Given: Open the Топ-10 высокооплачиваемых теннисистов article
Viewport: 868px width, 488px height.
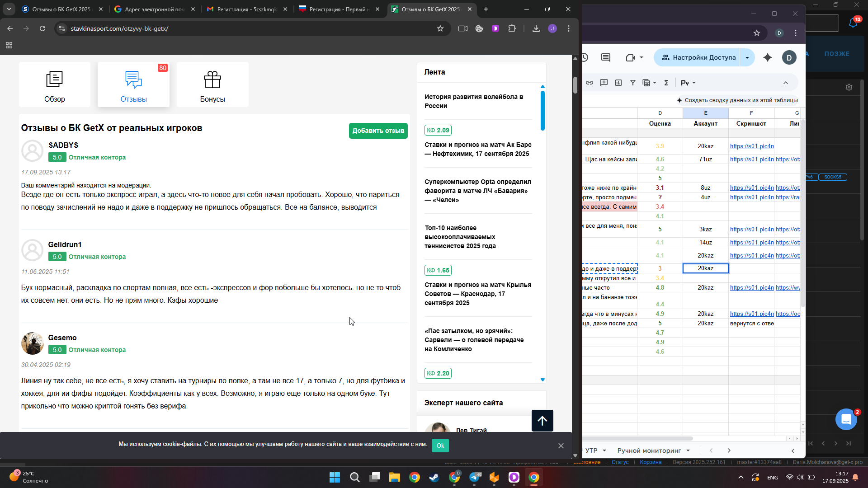Looking at the screenshot, I should tap(460, 237).
